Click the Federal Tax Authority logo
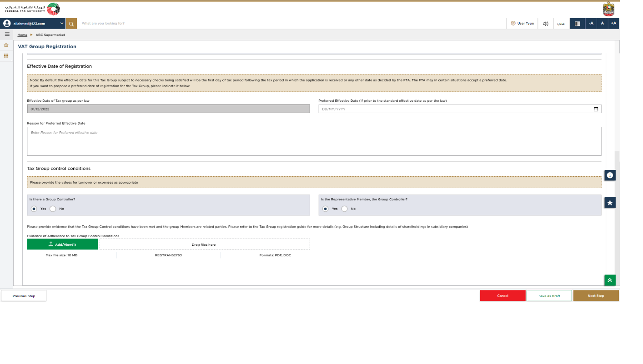 click(x=32, y=9)
